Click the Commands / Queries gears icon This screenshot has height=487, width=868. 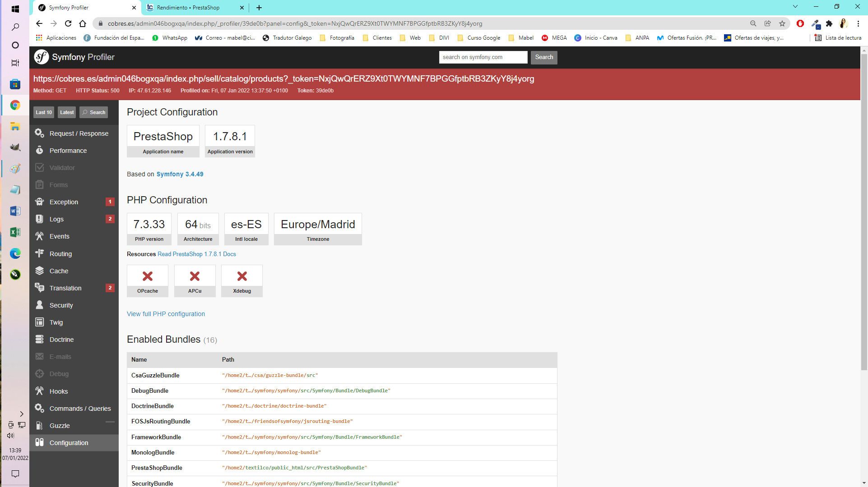tap(39, 409)
